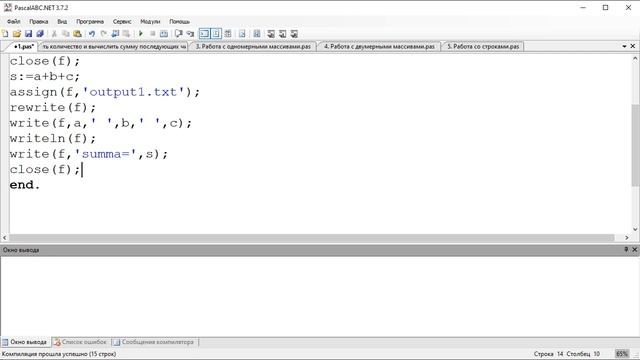Open tab 4. Работа с двумерными массивами.pas
The width and height of the screenshot is (640, 360).
379,47
